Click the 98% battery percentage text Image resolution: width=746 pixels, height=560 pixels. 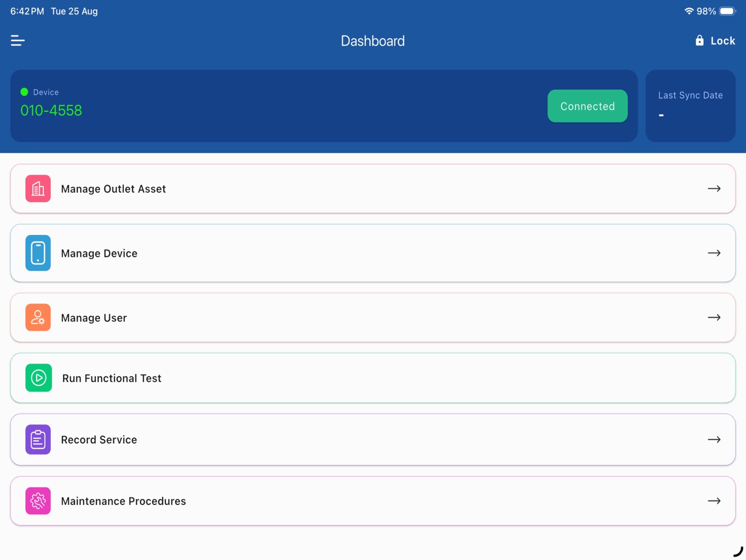pos(706,11)
